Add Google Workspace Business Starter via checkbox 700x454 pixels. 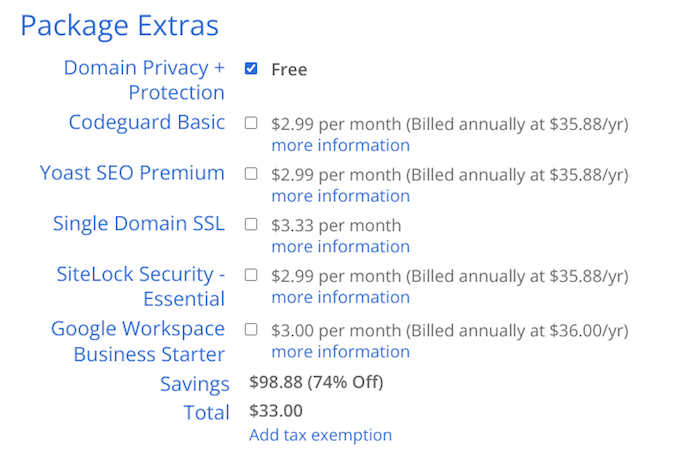pos(251,329)
